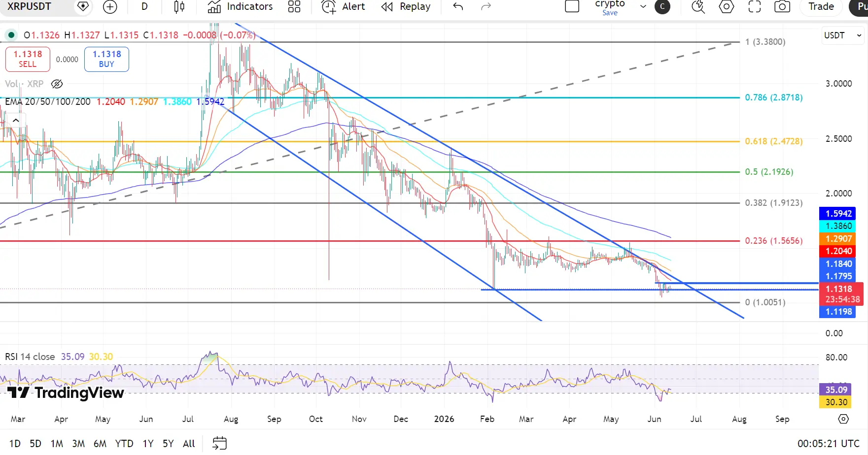Click EMA 100 price tag 1.3860
868x455 pixels.
[x=837, y=226]
